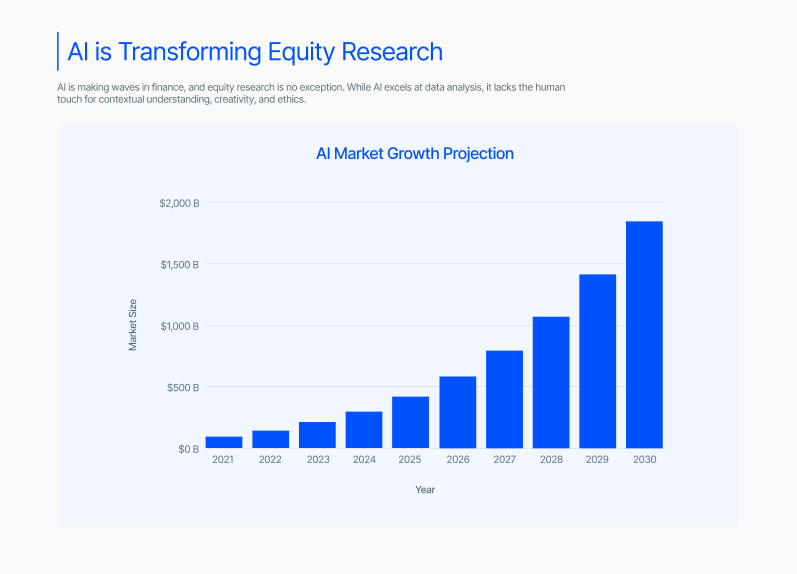The image size is (797, 574).
Task: Click the 2023 x-axis year label
Action: (317, 460)
